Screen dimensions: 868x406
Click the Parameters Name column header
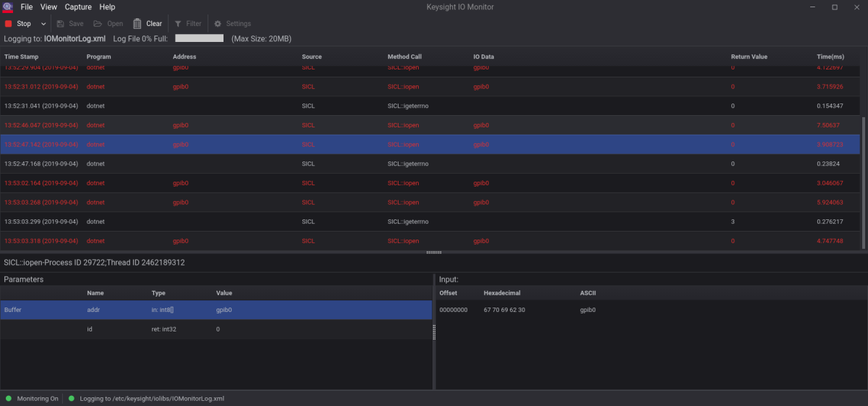pyautogui.click(x=95, y=293)
